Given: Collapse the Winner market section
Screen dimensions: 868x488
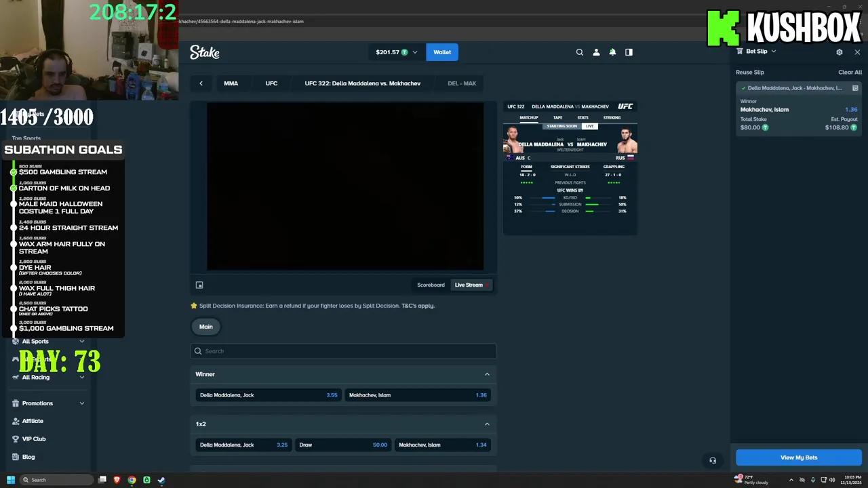Looking at the screenshot, I should 487,374.
